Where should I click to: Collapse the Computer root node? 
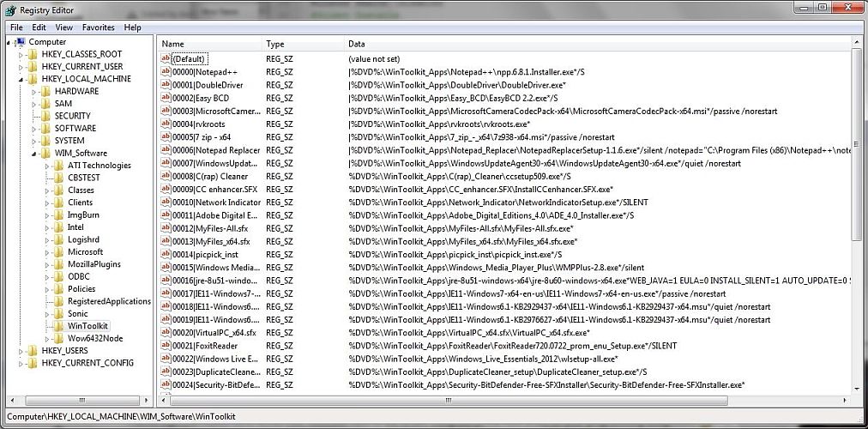tap(9, 43)
